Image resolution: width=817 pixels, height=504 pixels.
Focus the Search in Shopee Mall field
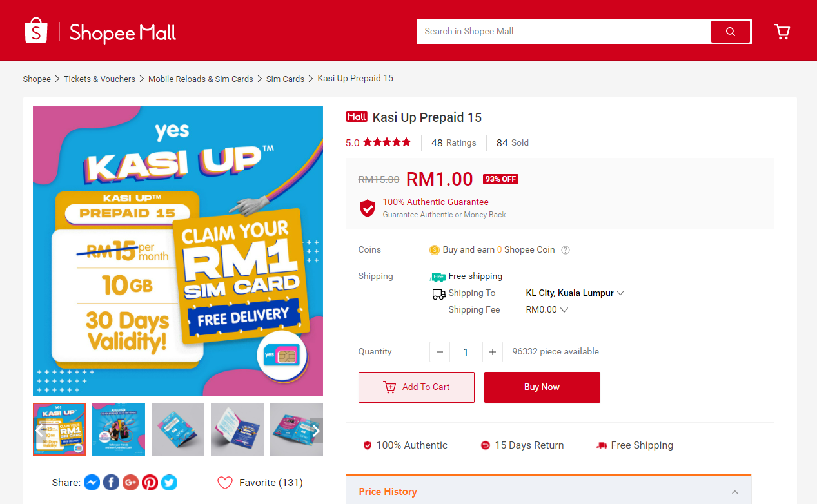564,31
